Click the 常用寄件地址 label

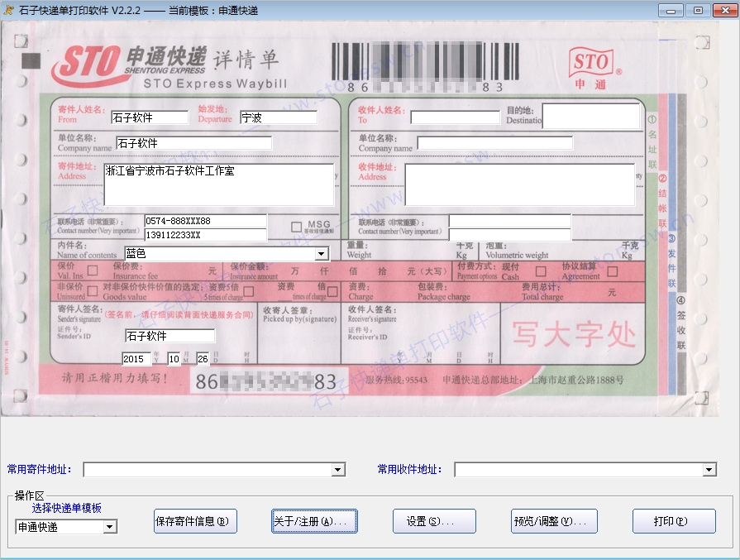pyautogui.click(x=40, y=469)
